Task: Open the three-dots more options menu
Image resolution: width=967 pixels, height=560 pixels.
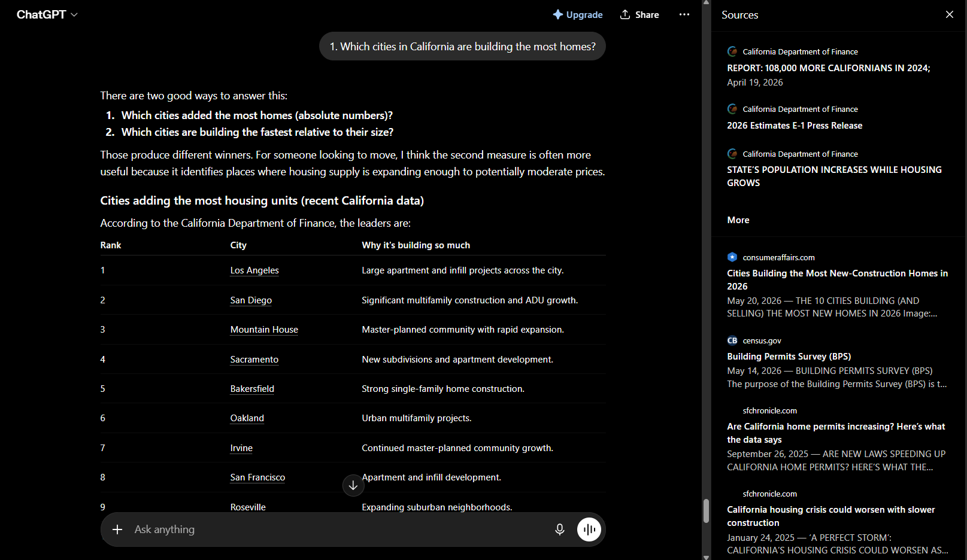Action: click(684, 14)
